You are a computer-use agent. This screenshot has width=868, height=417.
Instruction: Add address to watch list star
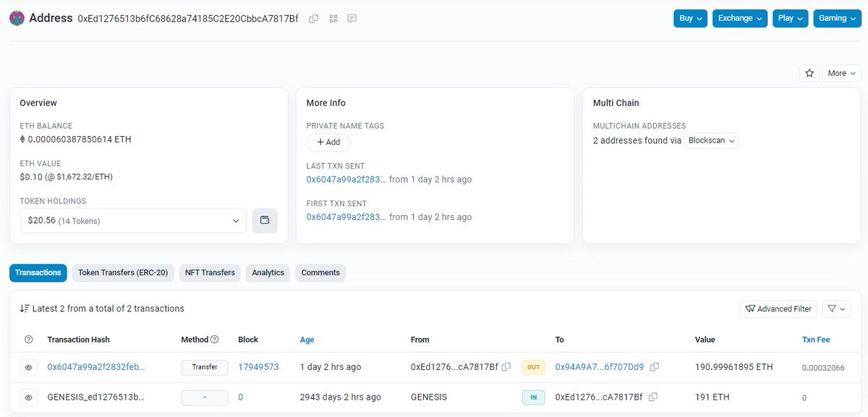pyautogui.click(x=809, y=73)
